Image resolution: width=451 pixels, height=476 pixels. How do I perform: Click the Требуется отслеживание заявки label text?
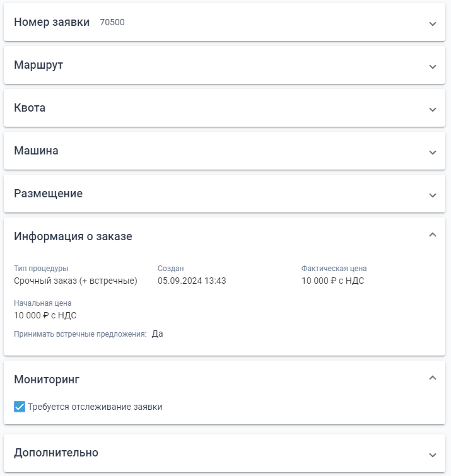[x=95, y=407]
